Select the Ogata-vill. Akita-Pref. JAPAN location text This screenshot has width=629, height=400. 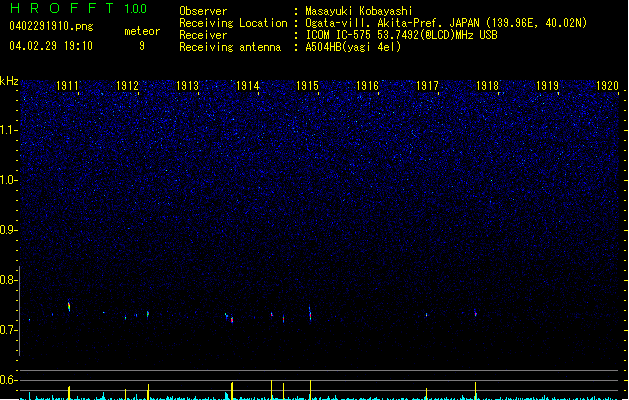coord(446,23)
